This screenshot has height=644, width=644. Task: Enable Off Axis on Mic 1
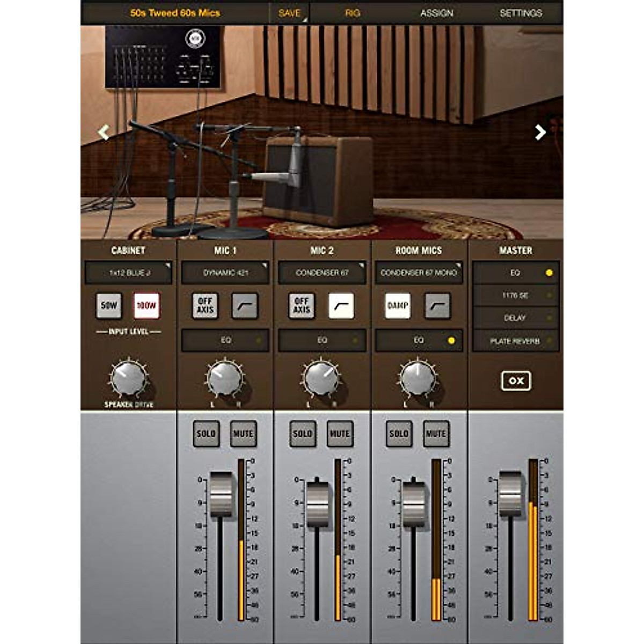205,306
